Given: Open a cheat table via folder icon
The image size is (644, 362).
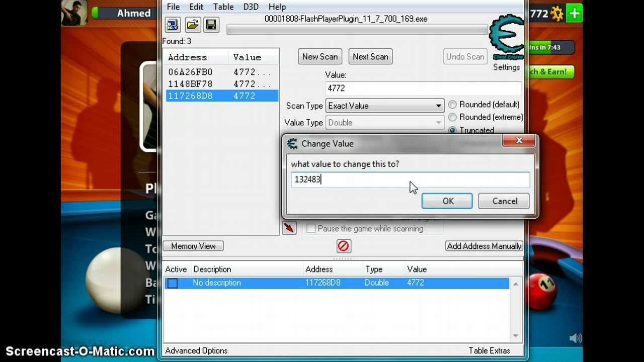Looking at the screenshot, I should pos(192,24).
